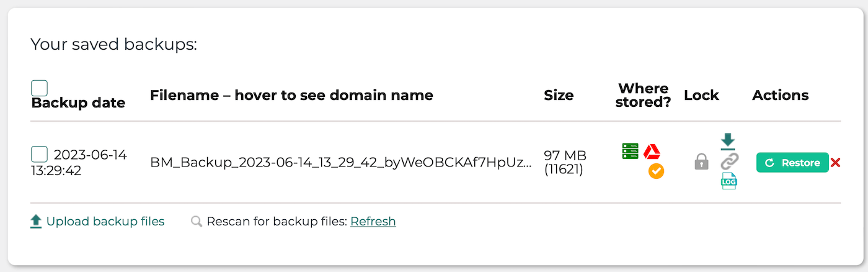Click the red Google Drive storage icon

coord(652,152)
